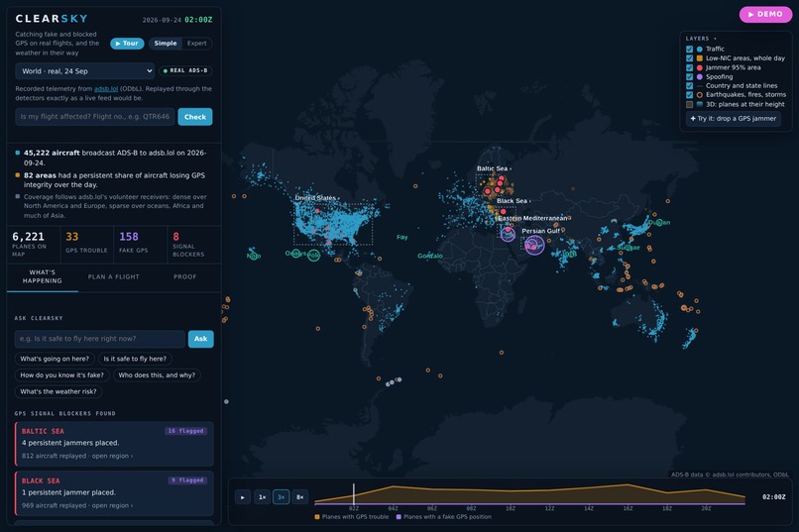Toggle Country and state lines checkbox

[x=689, y=86]
